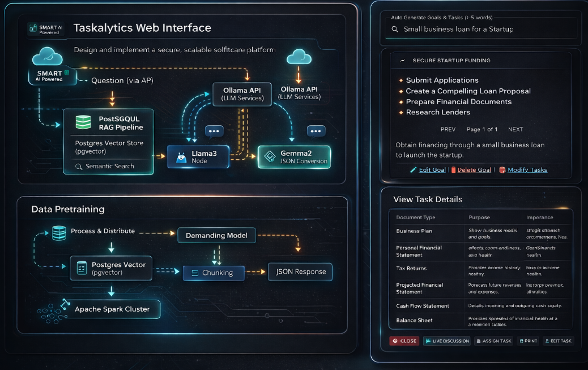
Task: Click the cloud icon above the right Ollama API
Action: coord(299,57)
